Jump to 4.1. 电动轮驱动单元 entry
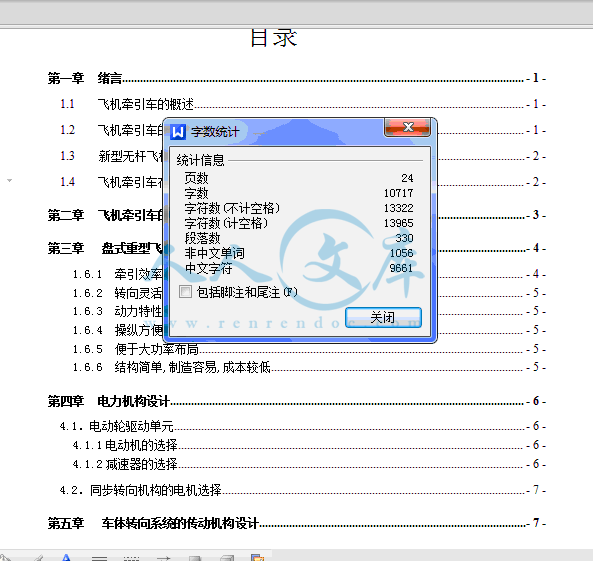The width and height of the screenshot is (593, 561). 303,426
